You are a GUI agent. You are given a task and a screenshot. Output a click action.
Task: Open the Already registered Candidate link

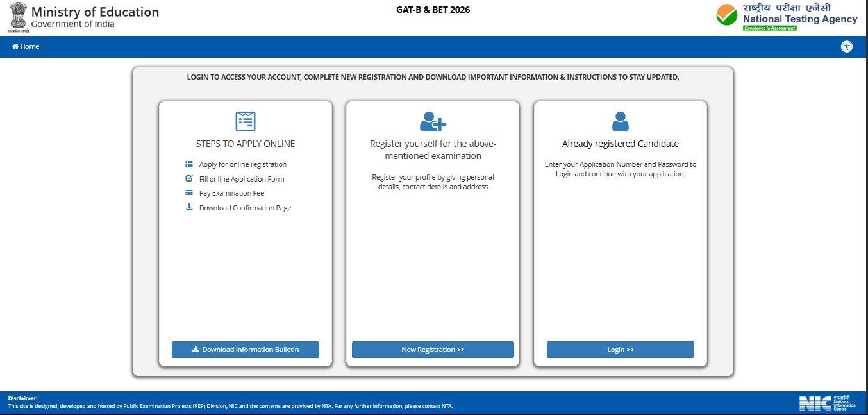620,144
